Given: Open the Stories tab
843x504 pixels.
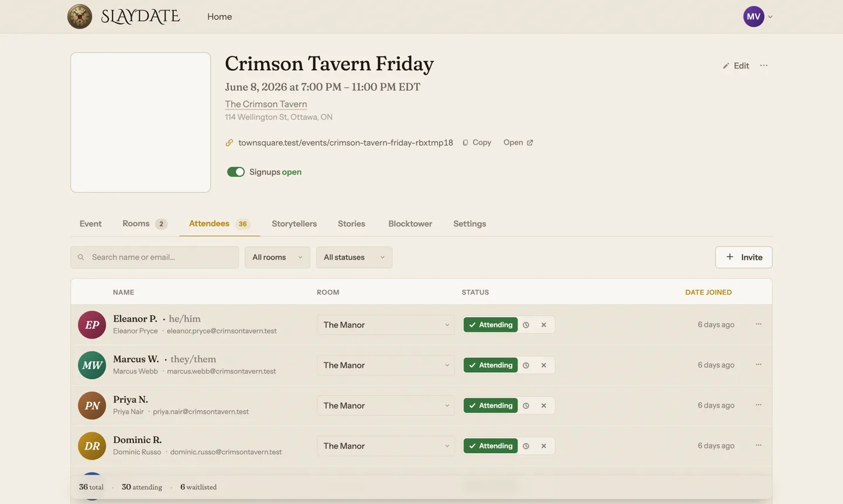Looking at the screenshot, I should pyautogui.click(x=351, y=224).
